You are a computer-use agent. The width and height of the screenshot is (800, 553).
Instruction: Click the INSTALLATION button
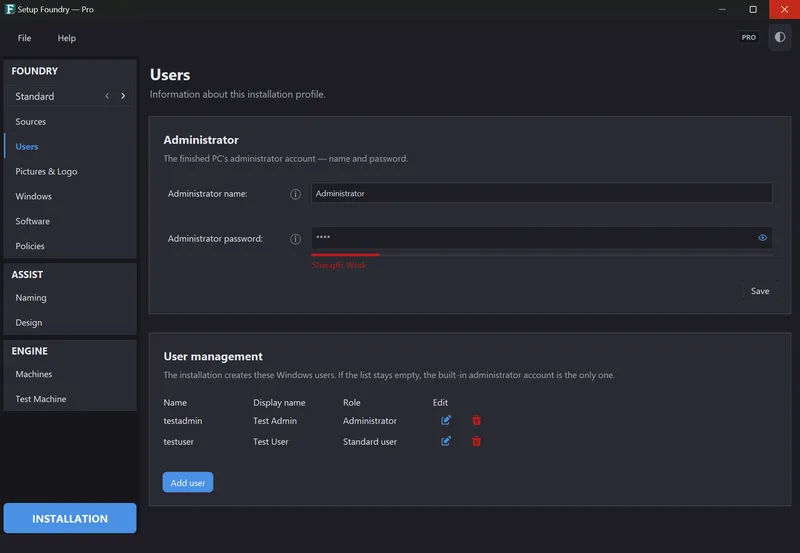click(70, 518)
